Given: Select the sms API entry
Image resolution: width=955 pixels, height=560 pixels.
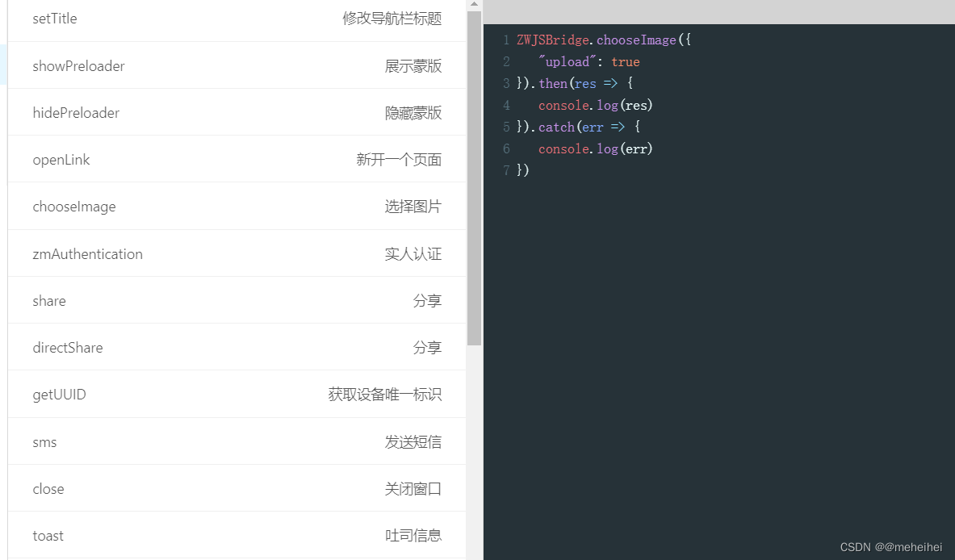Looking at the screenshot, I should point(237,442).
